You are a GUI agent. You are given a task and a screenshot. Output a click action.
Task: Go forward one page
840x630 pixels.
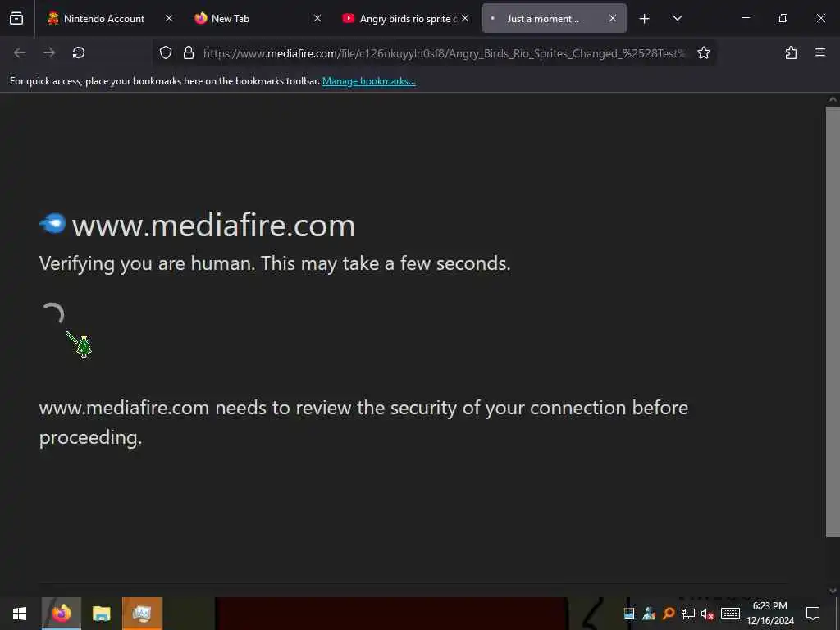[49, 52]
